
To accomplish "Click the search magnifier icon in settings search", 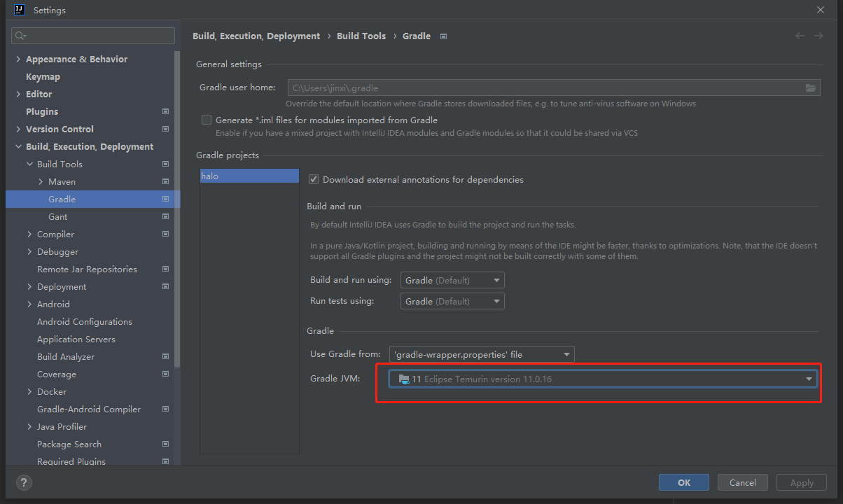I will [20, 36].
